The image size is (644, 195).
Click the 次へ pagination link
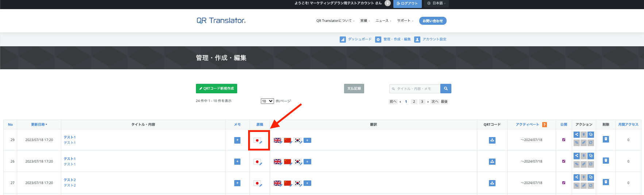435,102
